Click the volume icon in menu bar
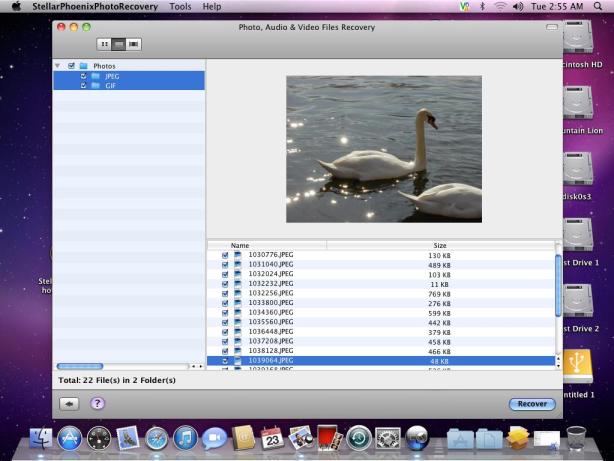 tap(518, 6)
